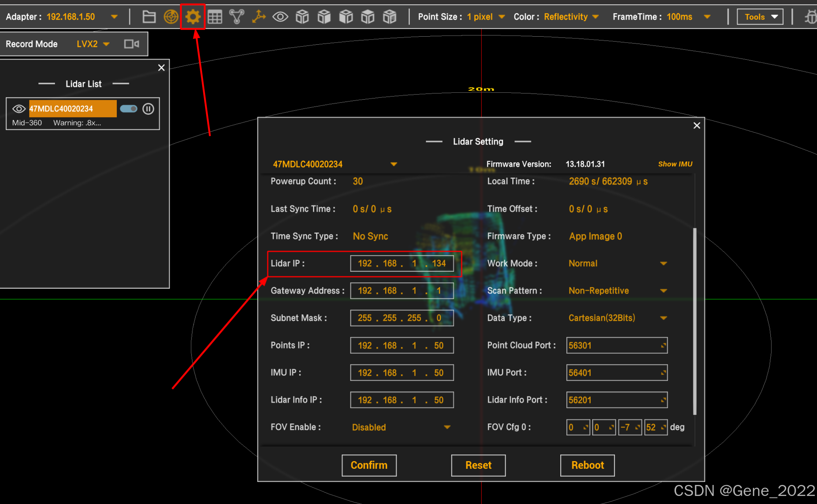Click the record video camera icon
Screen dimensions: 817x504
131,44
